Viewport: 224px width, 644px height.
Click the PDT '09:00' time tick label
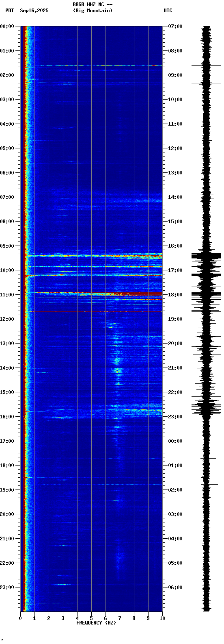click(x=7, y=246)
